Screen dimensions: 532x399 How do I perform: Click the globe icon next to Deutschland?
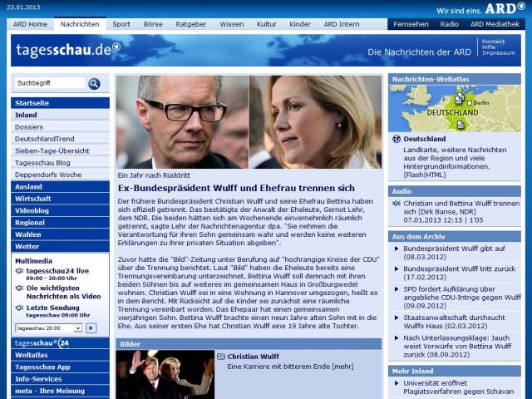click(397, 139)
